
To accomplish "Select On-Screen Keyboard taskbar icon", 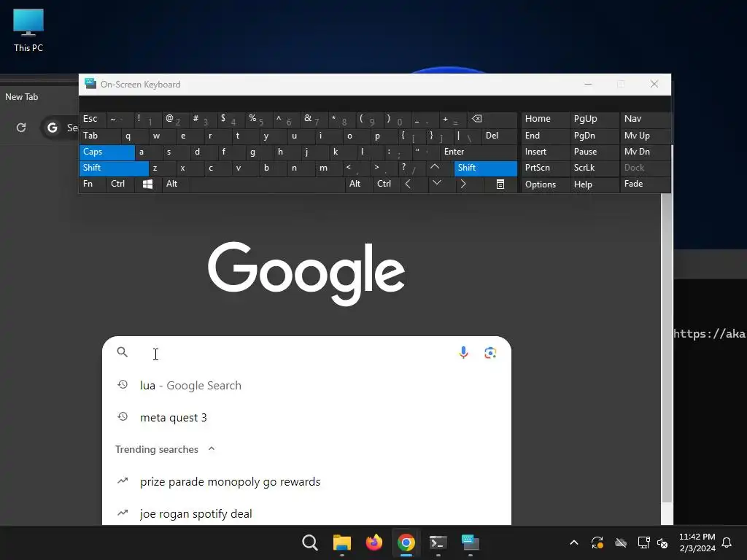I will 471,542.
